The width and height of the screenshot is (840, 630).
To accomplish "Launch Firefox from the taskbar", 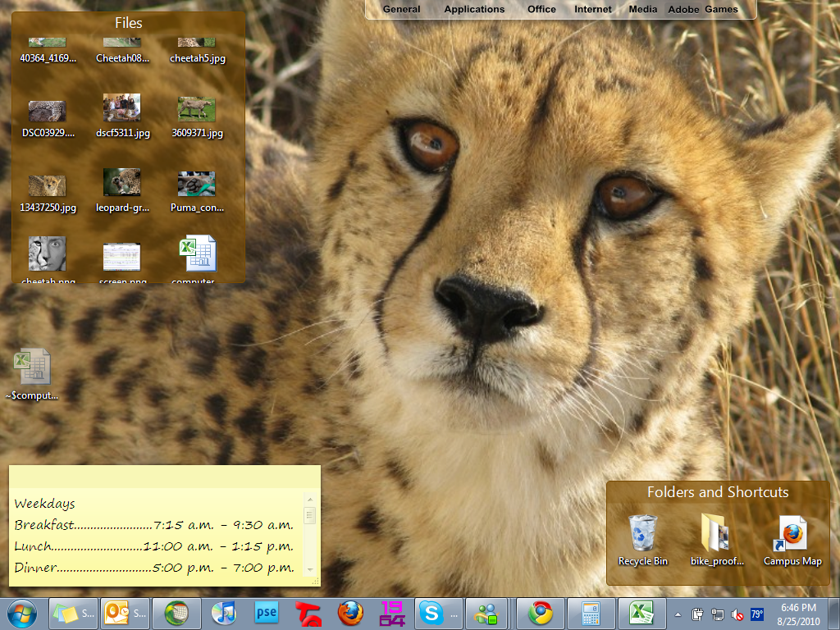I will 350,613.
